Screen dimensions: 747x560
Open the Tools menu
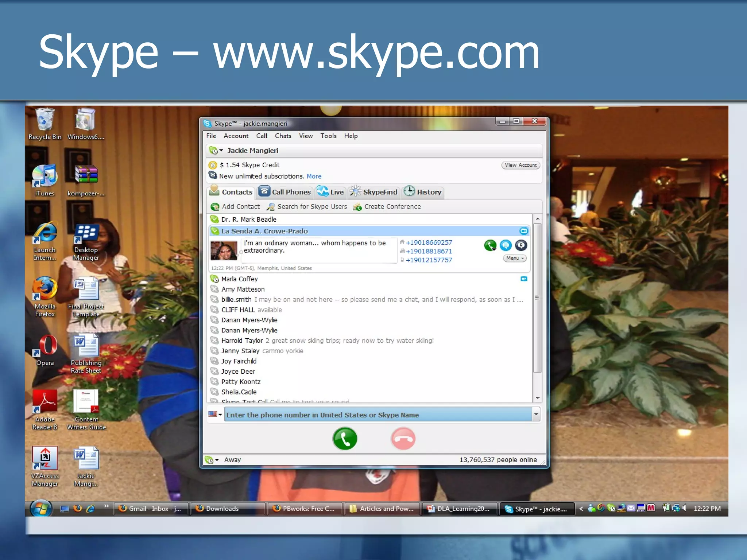(x=328, y=136)
